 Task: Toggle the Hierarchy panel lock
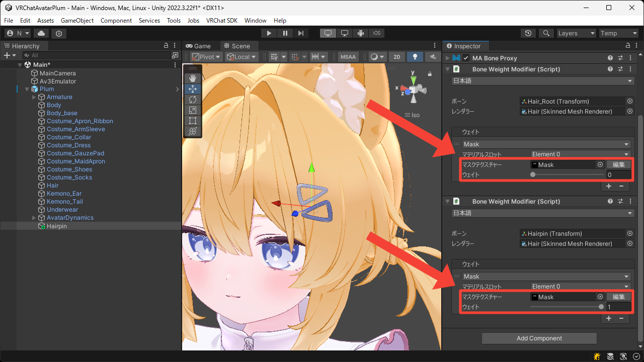point(166,46)
